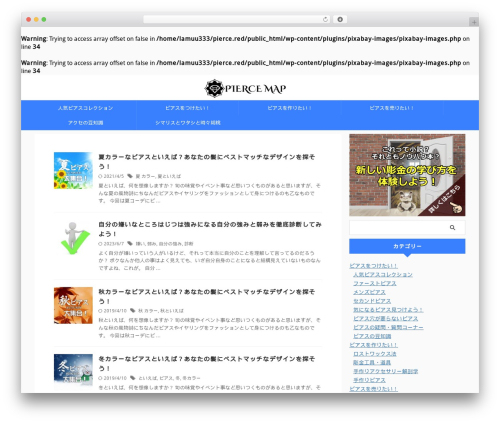Image resolution: width=500 pixels, height=423 pixels.
Task: Open ピアスを作りたい!! in category list
Action: (x=373, y=345)
